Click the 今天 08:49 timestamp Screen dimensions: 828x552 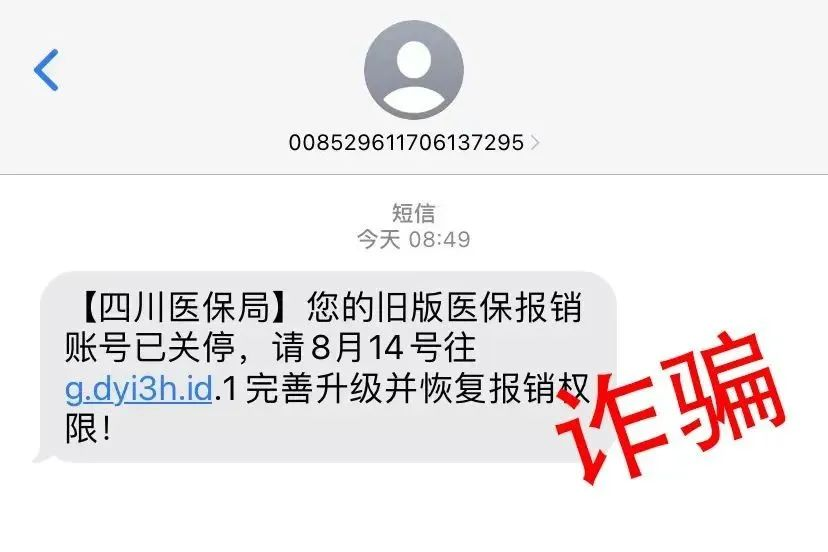(413, 239)
